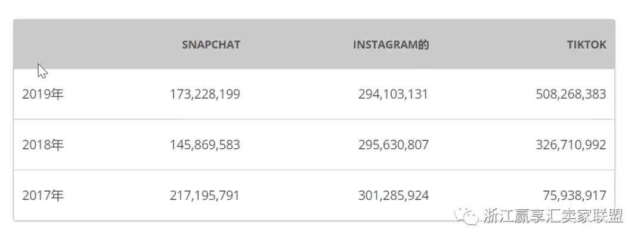Viewport: 644px width, 244px height.
Task: Click Snapchat 2018 value 145,869,583
Action: 205,145
